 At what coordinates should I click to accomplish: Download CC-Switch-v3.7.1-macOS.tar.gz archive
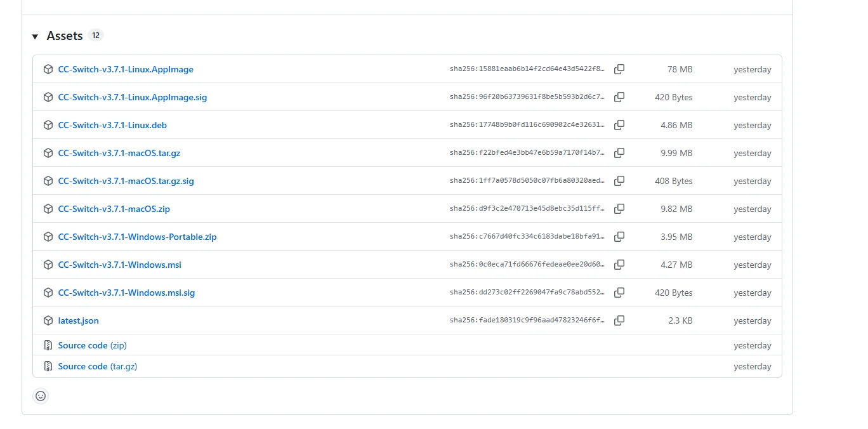(x=119, y=153)
